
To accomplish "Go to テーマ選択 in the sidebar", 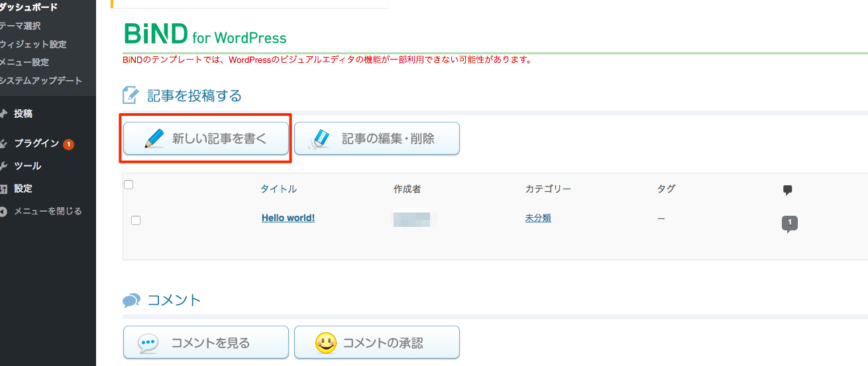I will pos(21,26).
